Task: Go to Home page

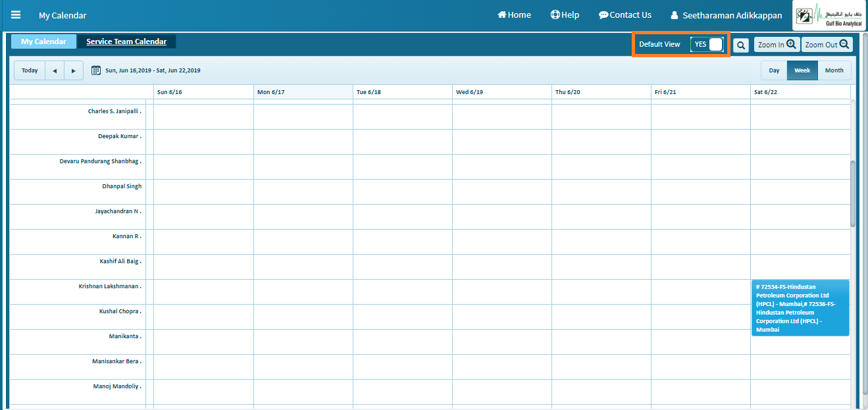Action: (x=514, y=14)
